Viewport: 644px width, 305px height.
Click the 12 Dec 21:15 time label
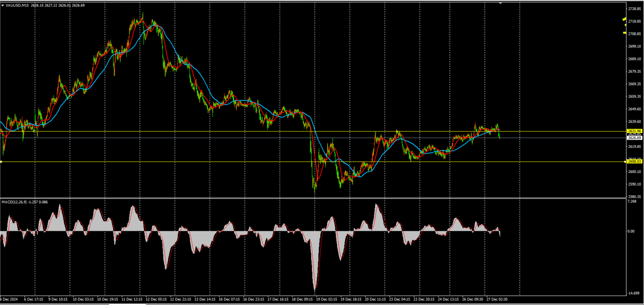[x=181, y=299]
